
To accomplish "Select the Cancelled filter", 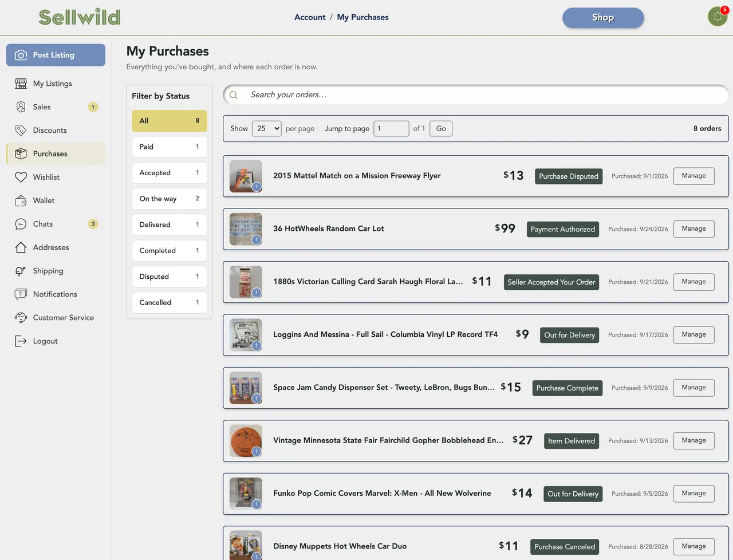I will pos(170,303).
